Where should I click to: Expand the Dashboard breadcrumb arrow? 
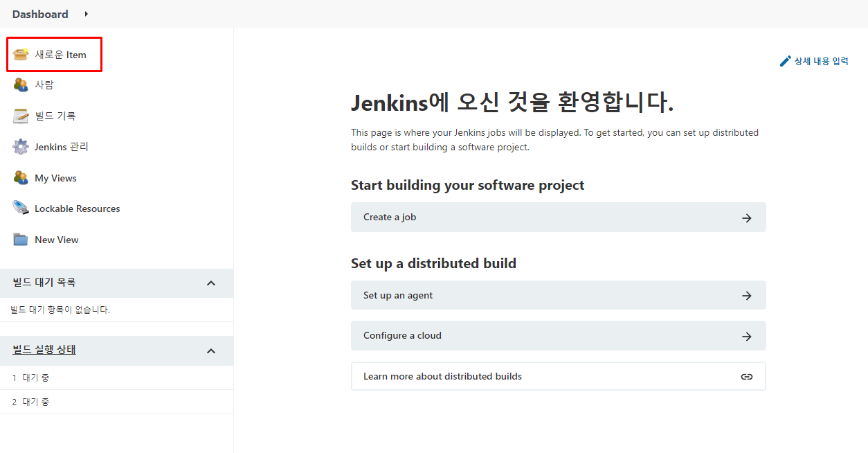pos(87,14)
